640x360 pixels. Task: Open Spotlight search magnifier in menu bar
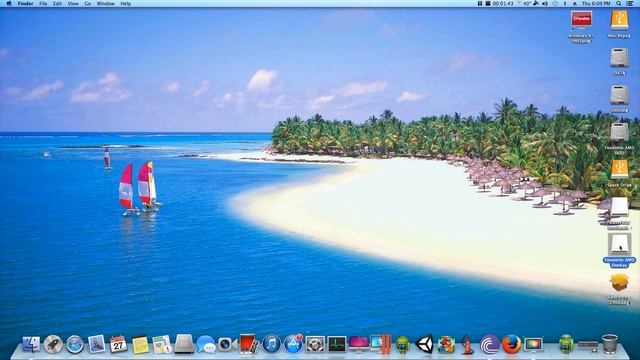[619, 3]
